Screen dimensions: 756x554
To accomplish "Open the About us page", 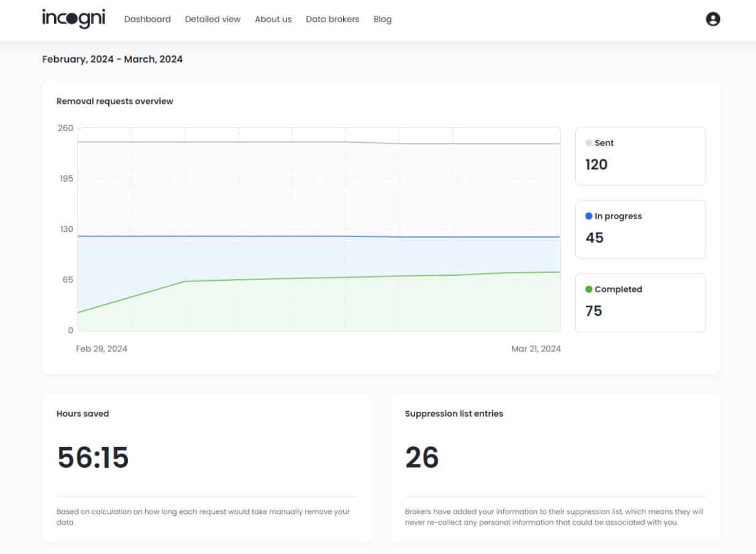I will 273,19.
